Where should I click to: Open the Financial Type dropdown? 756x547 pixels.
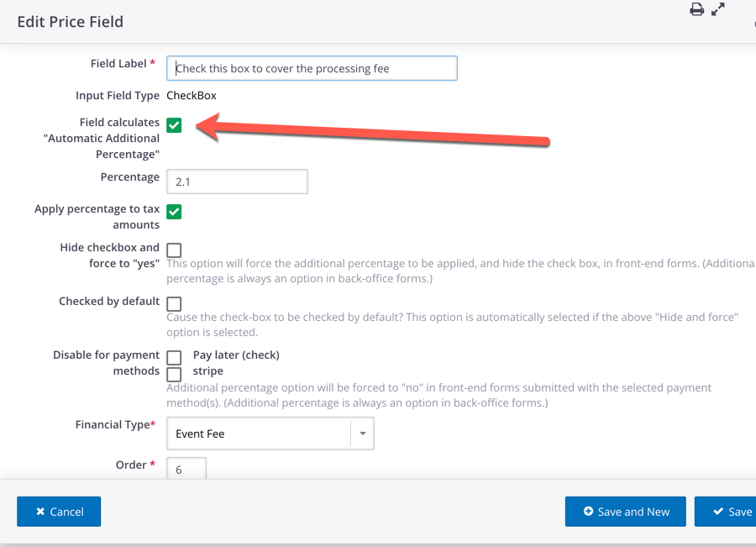[x=269, y=433]
